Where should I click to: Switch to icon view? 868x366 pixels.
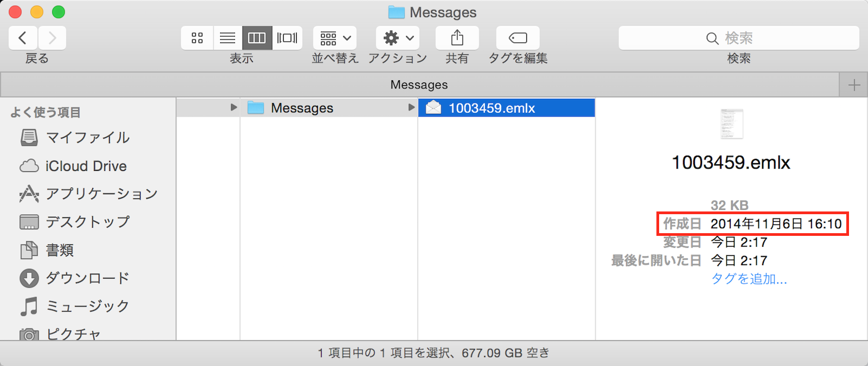coord(197,38)
